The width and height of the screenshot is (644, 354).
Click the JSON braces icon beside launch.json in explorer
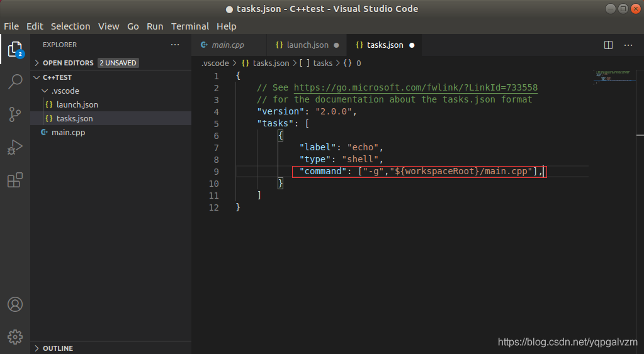[49, 104]
